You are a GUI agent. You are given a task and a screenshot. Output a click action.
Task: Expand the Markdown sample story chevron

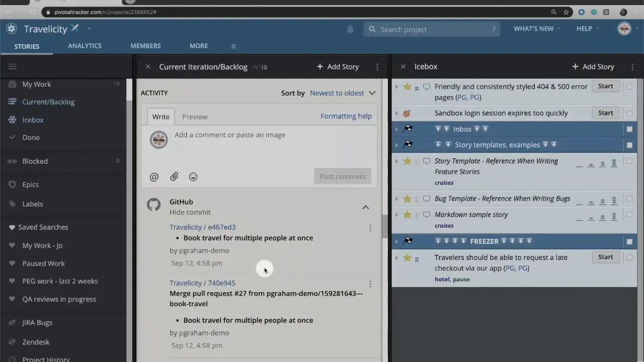(396, 215)
